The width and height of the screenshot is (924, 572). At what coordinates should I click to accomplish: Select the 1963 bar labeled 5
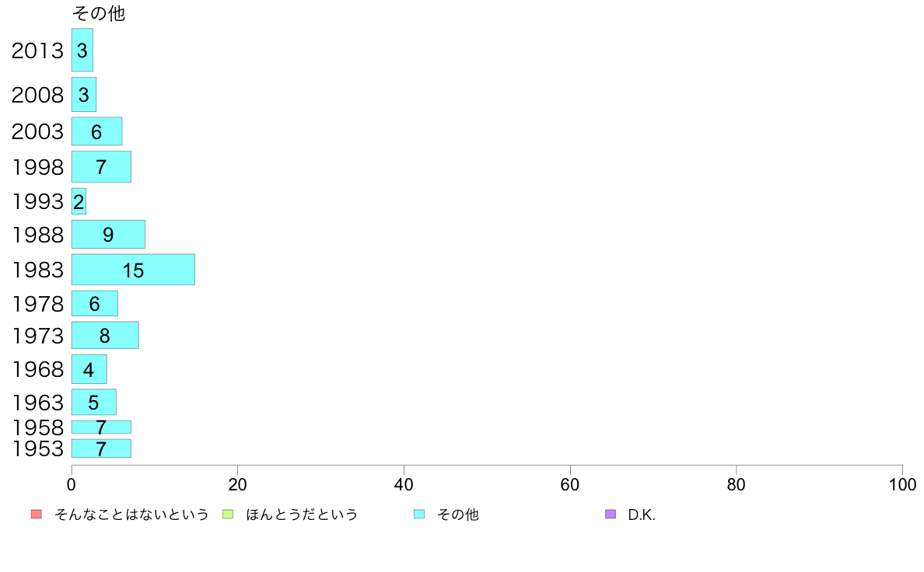click(x=93, y=403)
